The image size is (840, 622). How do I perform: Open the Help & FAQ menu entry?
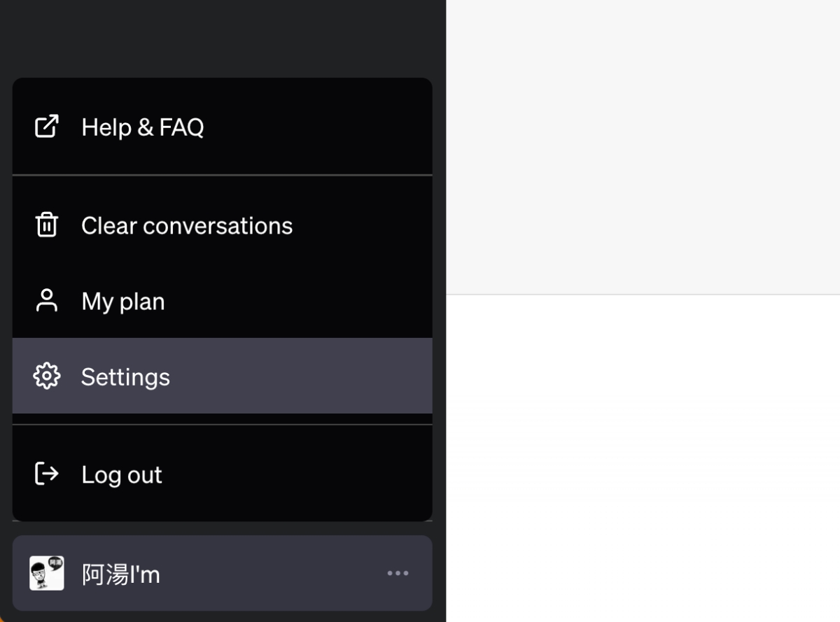click(143, 127)
